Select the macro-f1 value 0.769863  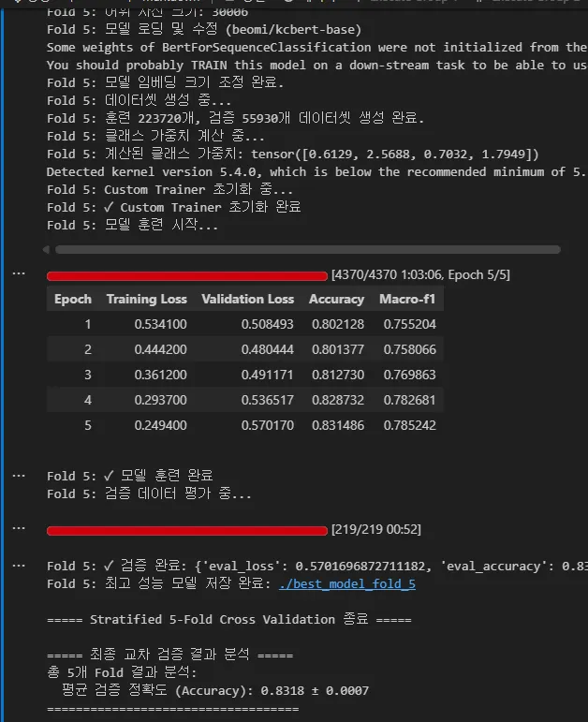click(410, 375)
